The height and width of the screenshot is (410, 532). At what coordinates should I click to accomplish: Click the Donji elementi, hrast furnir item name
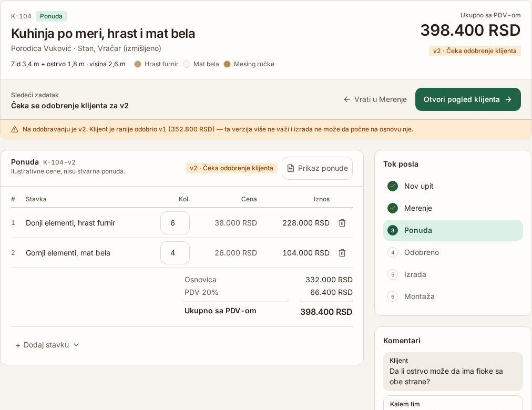pyautogui.click(x=70, y=223)
